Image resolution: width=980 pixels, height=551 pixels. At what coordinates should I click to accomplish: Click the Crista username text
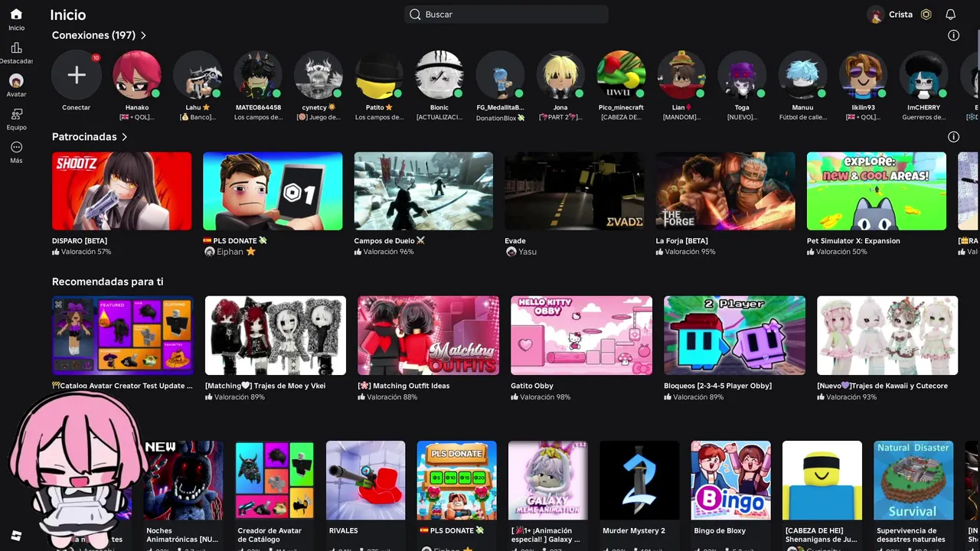[x=900, y=15]
